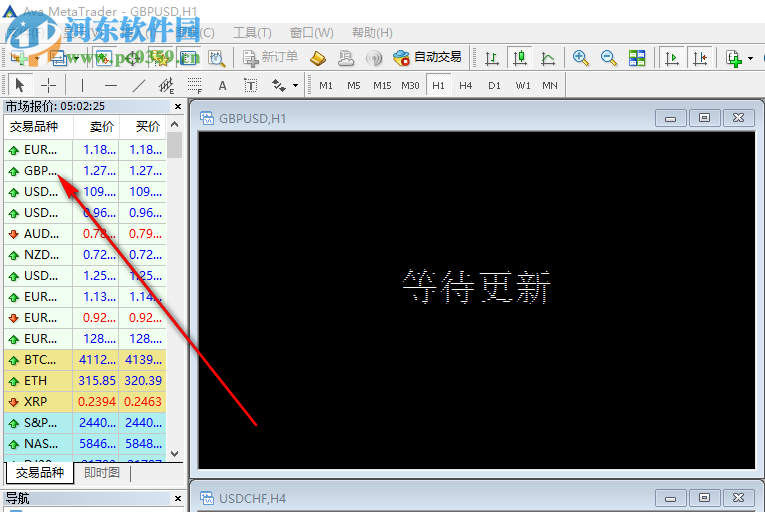Select the H1 timeframe button
This screenshot has height=512, width=765.
point(439,85)
